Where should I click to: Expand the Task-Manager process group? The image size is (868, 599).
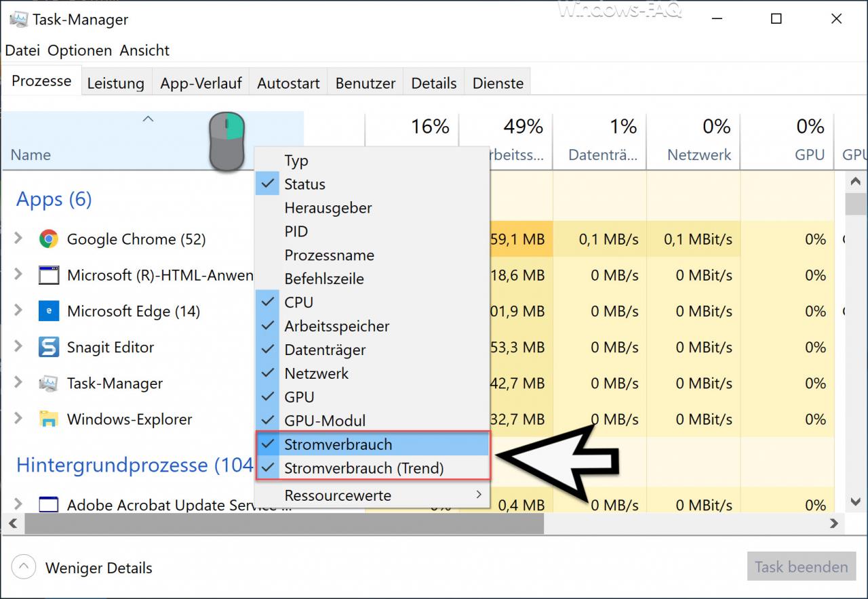click(18, 382)
